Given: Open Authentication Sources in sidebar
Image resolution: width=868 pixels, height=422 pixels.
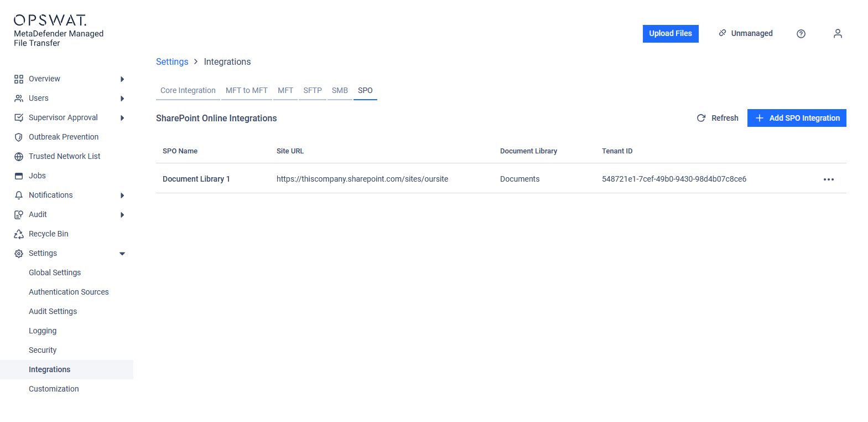Looking at the screenshot, I should tap(69, 292).
